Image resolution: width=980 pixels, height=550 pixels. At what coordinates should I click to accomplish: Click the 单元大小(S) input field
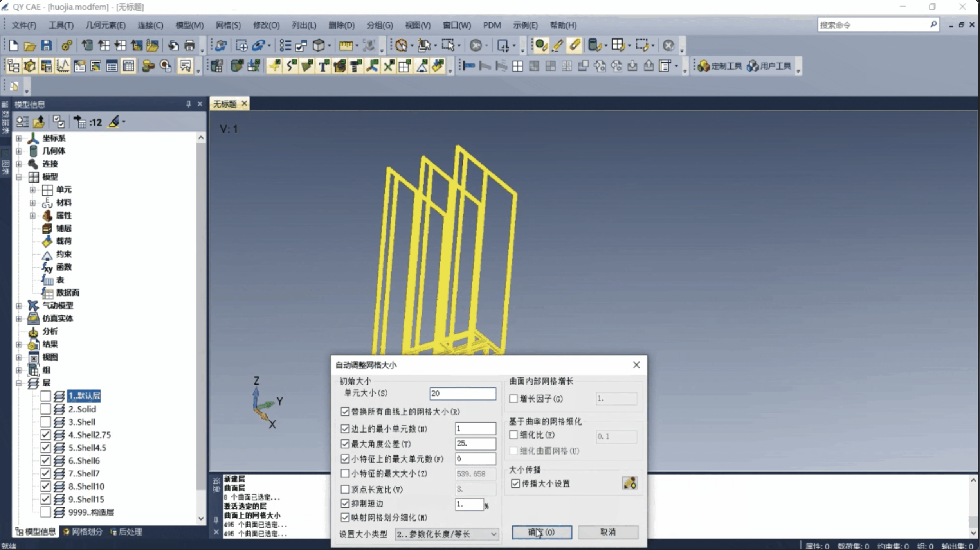(462, 394)
